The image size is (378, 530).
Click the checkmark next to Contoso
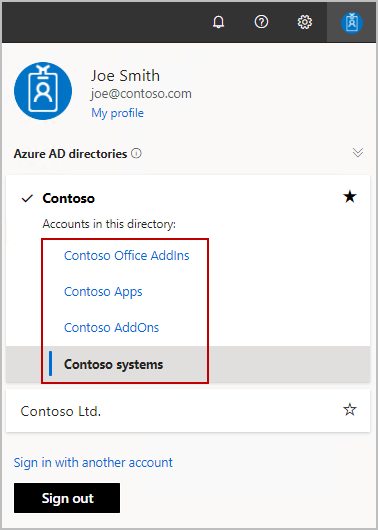(27, 198)
